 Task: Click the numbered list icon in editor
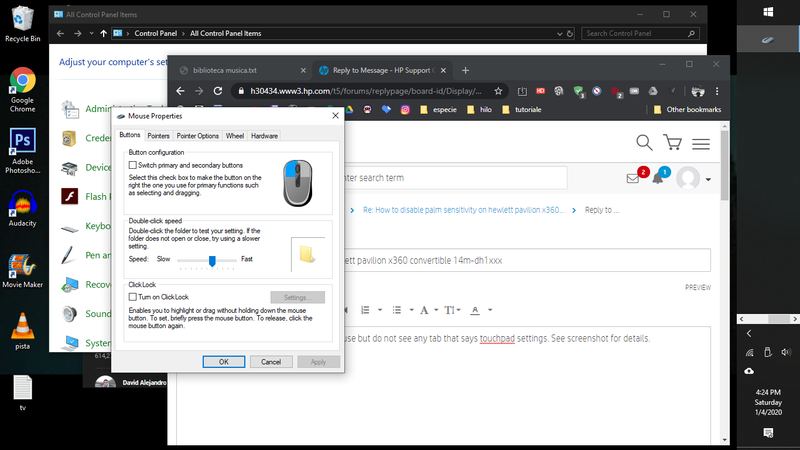point(365,310)
